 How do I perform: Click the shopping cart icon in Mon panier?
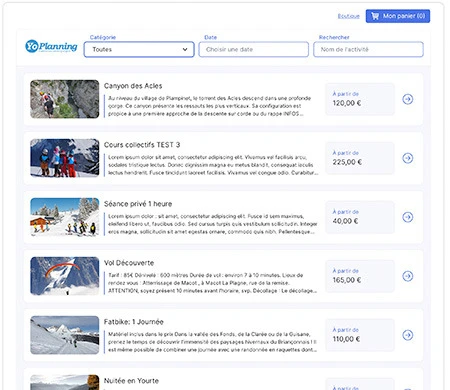click(x=375, y=16)
